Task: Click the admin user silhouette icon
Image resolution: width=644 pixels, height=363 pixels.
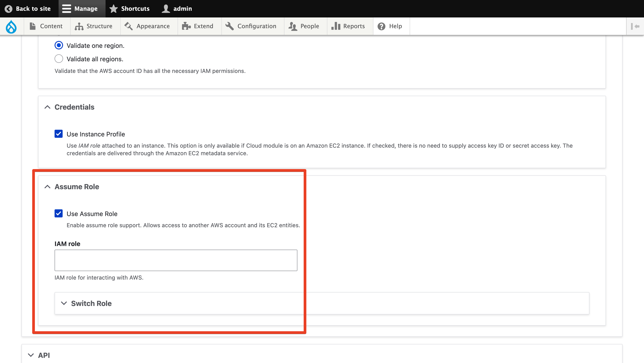Action: pos(165,9)
